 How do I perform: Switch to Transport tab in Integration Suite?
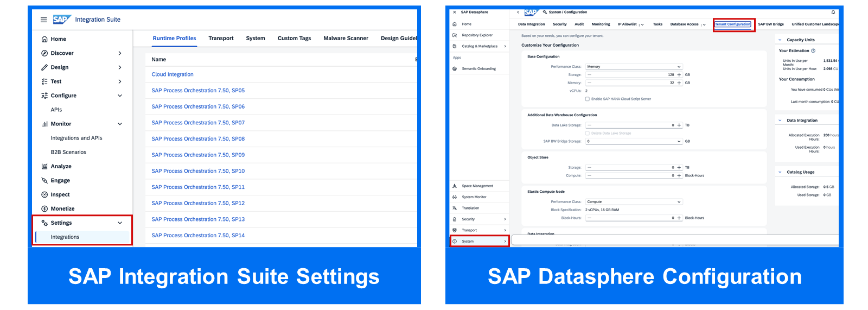(221, 38)
